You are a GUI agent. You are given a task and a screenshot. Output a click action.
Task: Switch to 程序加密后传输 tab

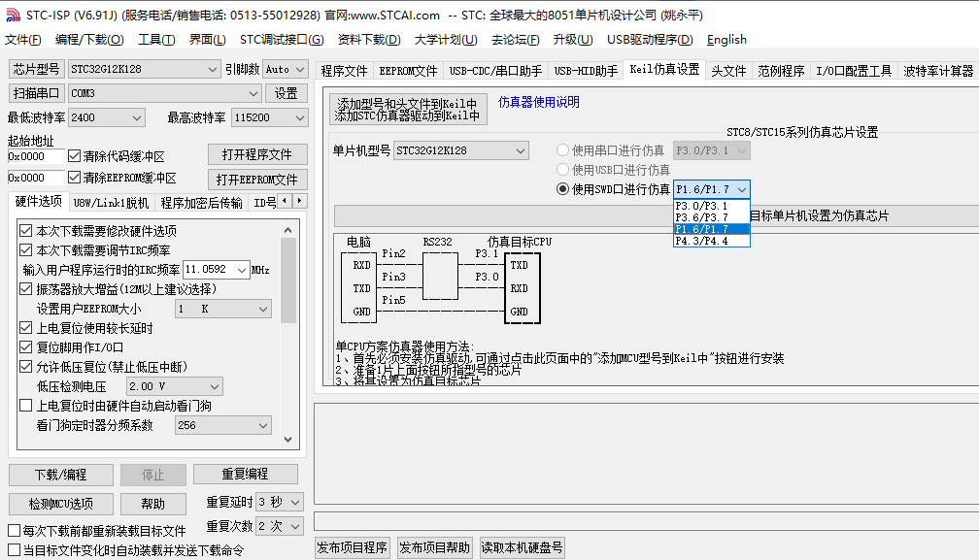(x=202, y=202)
